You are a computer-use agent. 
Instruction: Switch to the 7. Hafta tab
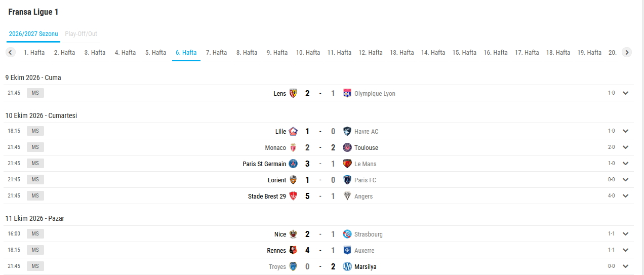click(217, 53)
